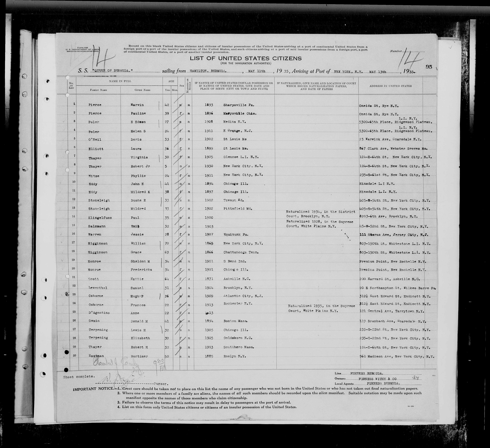Click birthplace 'Atlantic City, N.J.'

coord(243,296)
